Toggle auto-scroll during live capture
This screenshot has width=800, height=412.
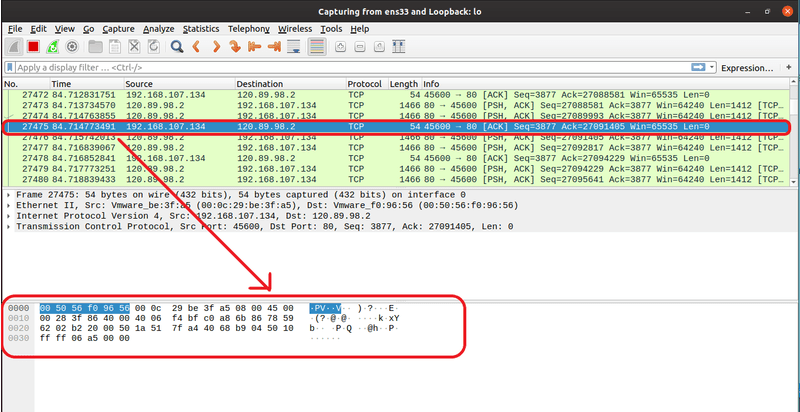point(292,47)
